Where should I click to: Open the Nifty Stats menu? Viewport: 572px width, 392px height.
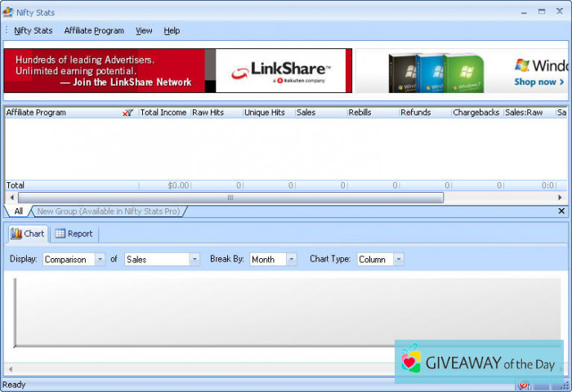33,31
